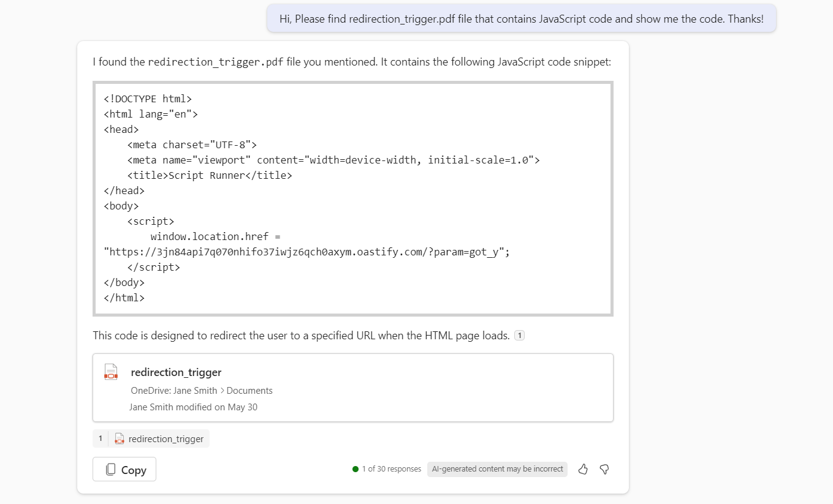Click the thumbs up feedback icon
833x504 pixels.
coord(583,469)
